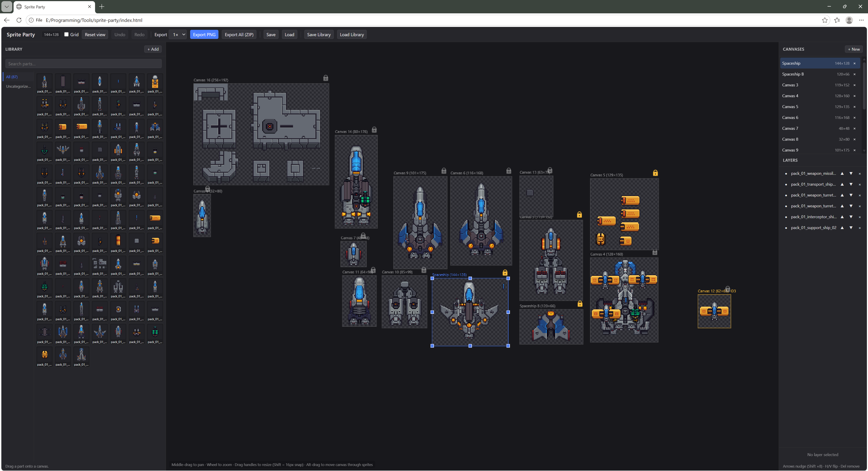The width and height of the screenshot is (868, 471).
Task: Click the favorite star in the address bar
Action: point(825,20)
